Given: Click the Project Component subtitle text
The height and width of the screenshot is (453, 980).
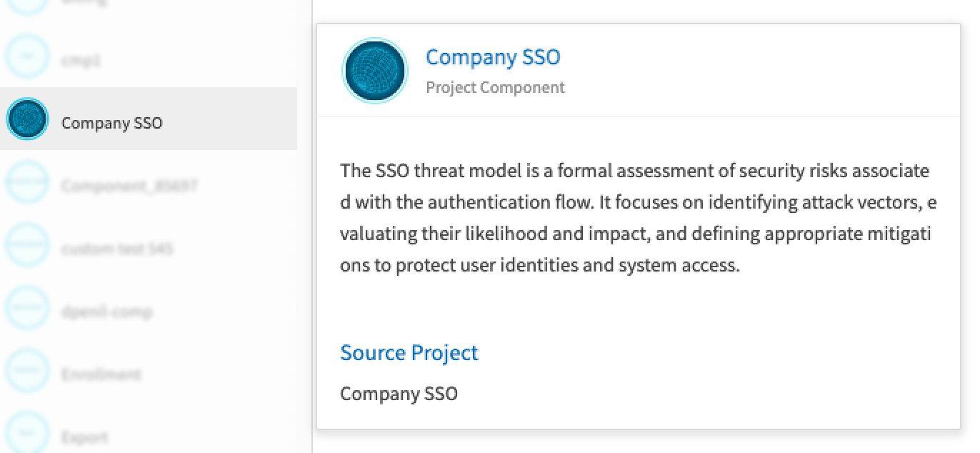Looking at the screenshot, I should 495,87.
